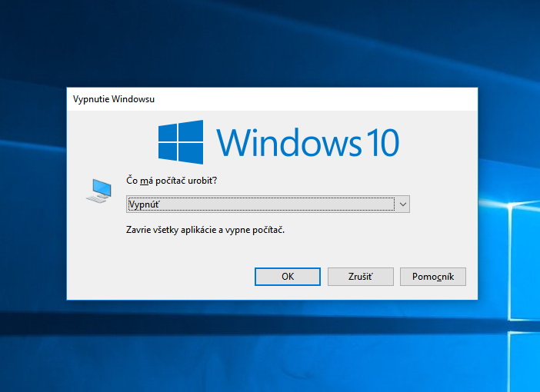Screen dimensions: 540x392
Task: Click empty desktop left of the dialog
Action: coord(32,192)
